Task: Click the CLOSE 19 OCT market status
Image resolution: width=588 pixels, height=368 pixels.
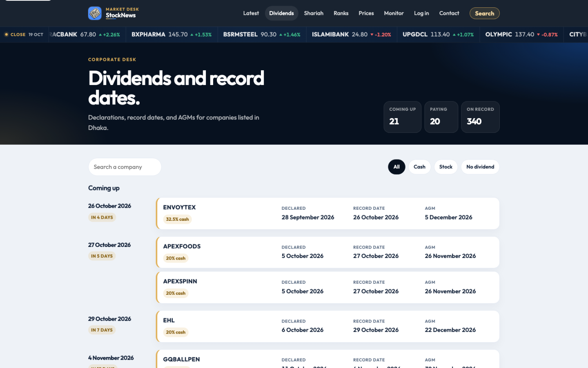Action: coord(24,34)
